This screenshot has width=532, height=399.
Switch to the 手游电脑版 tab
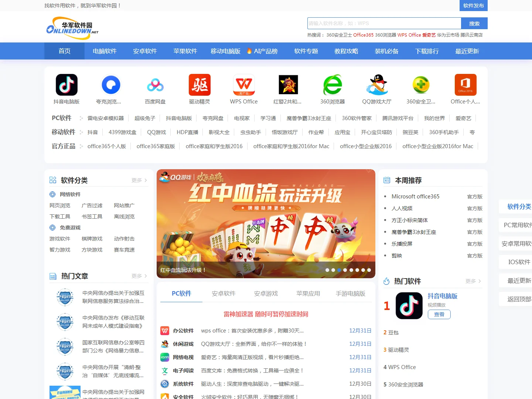point(351,293)
